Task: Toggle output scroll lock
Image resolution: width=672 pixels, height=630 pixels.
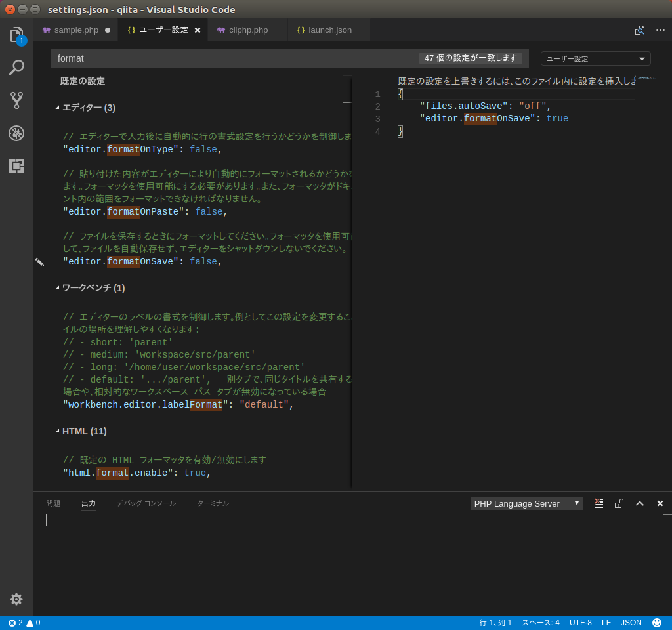Action: pos(619,503)
